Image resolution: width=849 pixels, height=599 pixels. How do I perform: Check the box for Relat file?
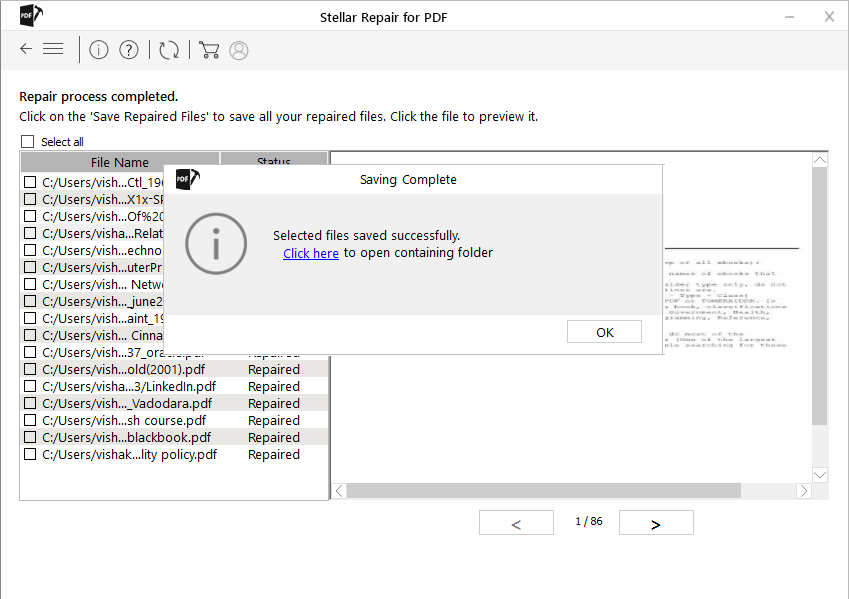(30, 233)
